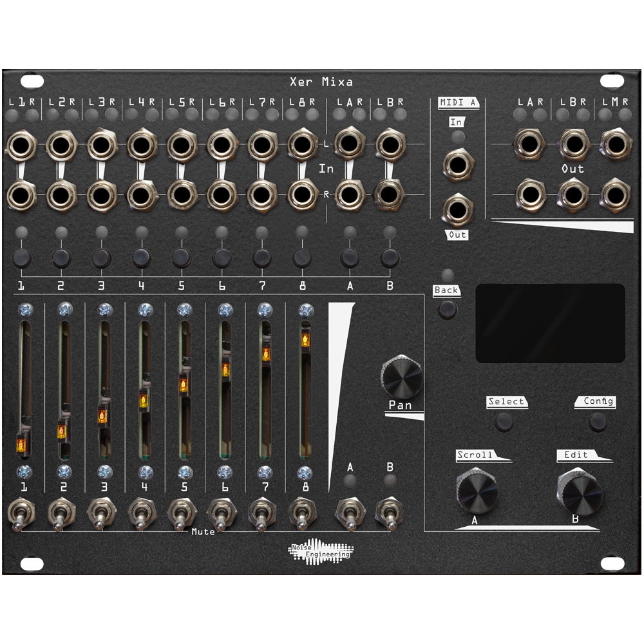The width and height of the screenshot is (644, 644).
Task: Flip the channel 4 Mute toggle switch
Action: 141,515
